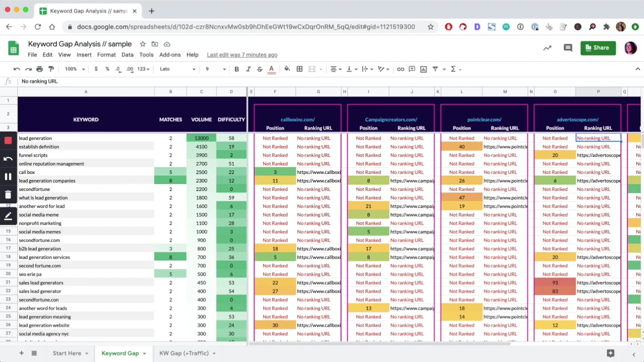Open the font size 9 dropdown
The image size is (644, 362).
(215, 69)
